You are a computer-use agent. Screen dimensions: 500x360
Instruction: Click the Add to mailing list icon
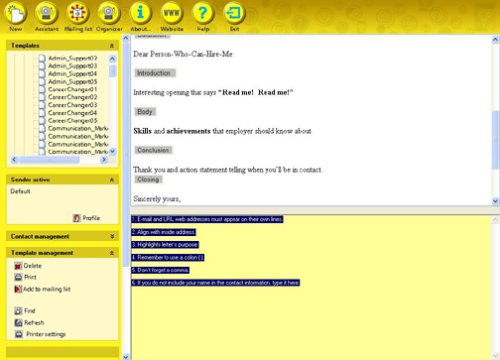click(x=18, y=289)
